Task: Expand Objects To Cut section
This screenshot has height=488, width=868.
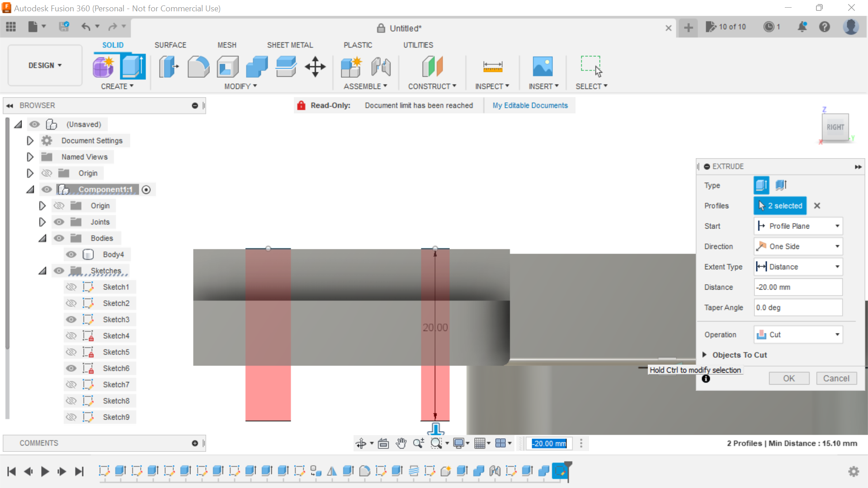Action: pyautogui.click(x=704, y=355)
